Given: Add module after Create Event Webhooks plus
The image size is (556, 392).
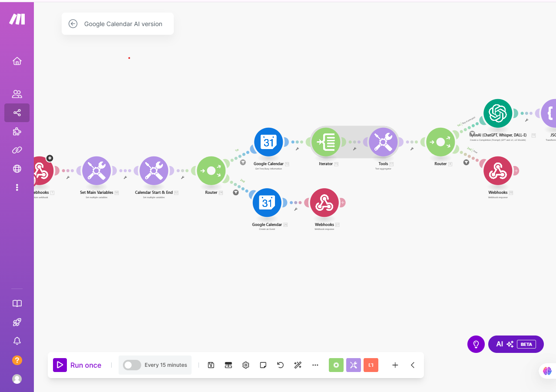Looking at the screenshot, I should coord(343,203).
